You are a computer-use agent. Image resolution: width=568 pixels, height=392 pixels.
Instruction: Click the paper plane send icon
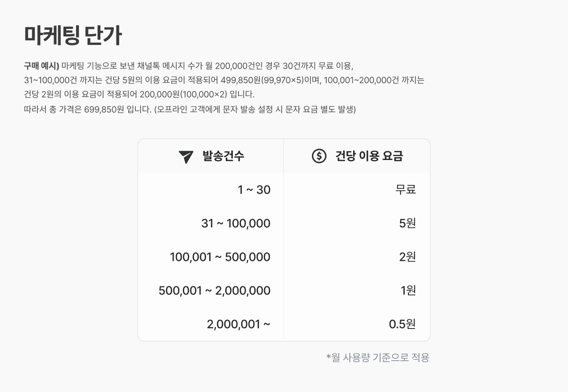[186, 157]
